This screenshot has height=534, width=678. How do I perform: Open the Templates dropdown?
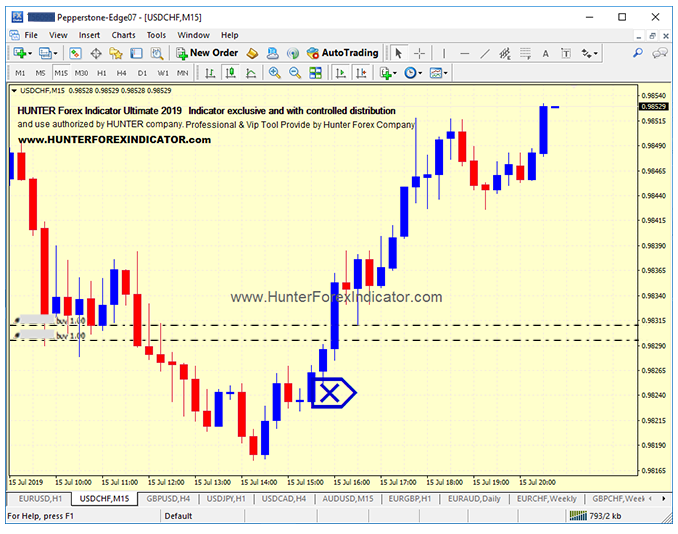pyautogui.click(x=438, y=73)
